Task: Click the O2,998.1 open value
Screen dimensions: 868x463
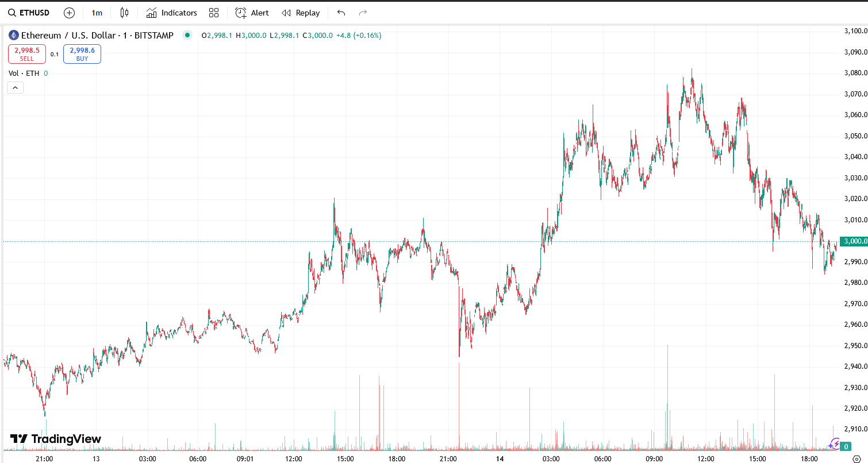Action: click(217, 36)
